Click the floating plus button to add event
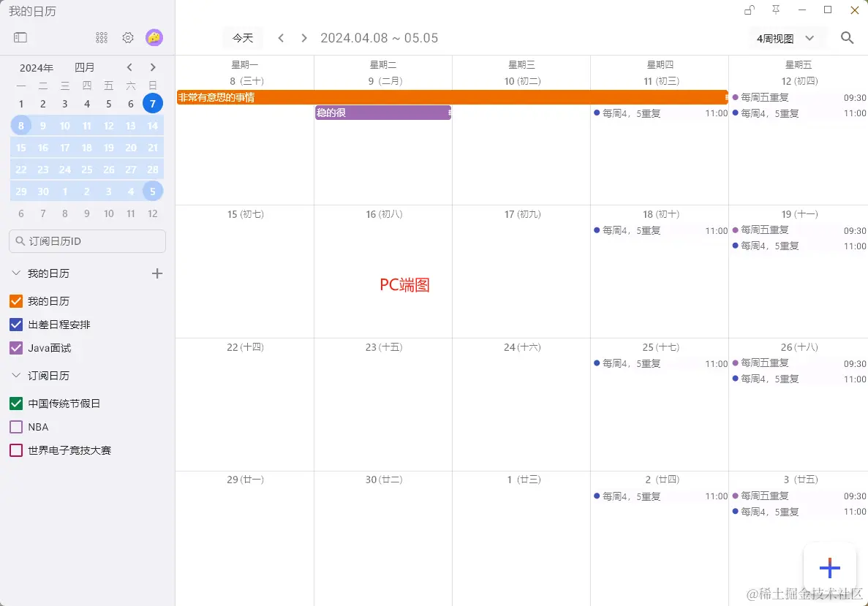Image resolution: width=868 pixels, height=606 pixels. point(830,567)
